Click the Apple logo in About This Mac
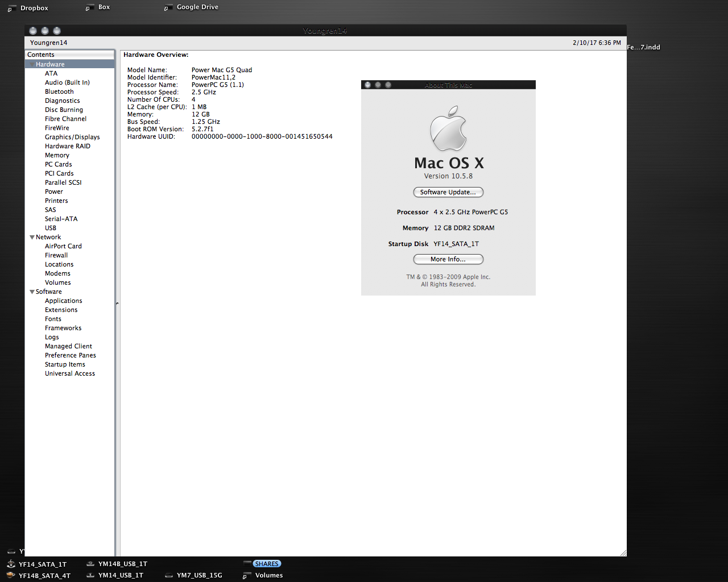Viewport: 728px width, 582px height. click(x=448, y=128)
